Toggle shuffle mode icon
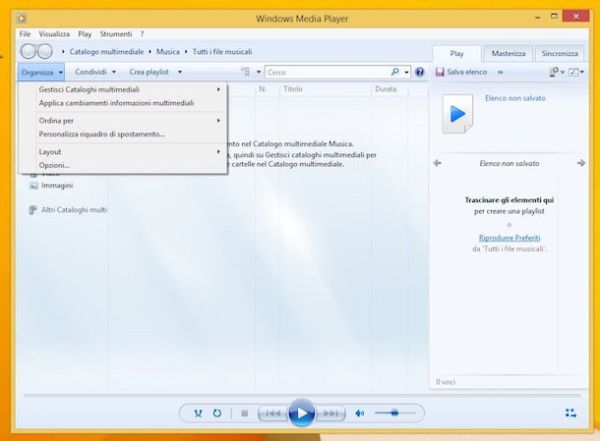 (198, 413)
